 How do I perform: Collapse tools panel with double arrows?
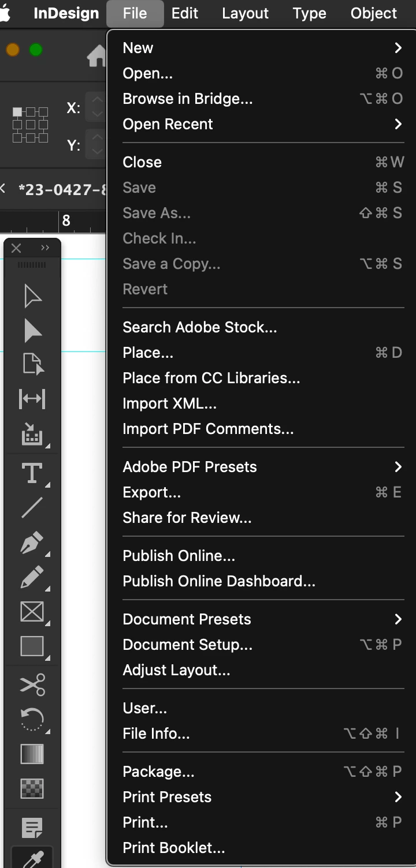45,248
